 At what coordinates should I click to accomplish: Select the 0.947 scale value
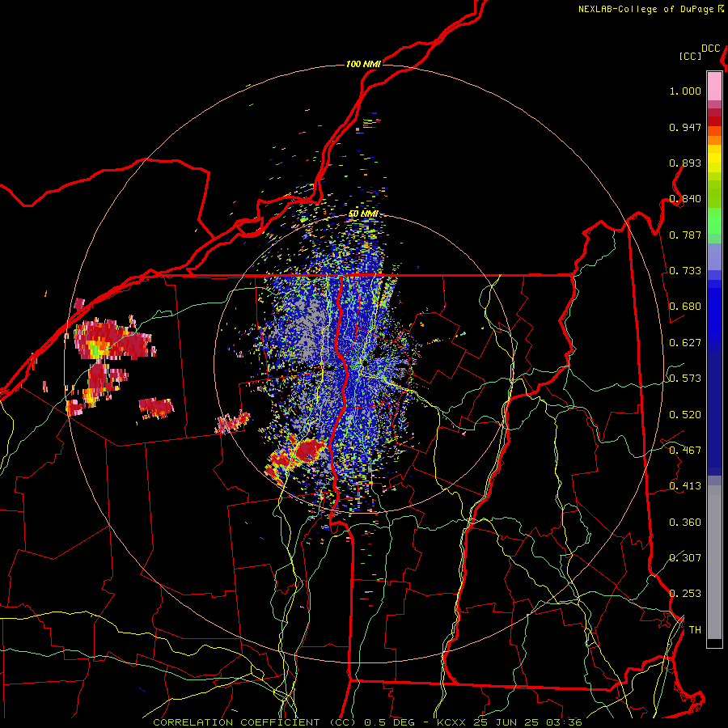(685, 127)
